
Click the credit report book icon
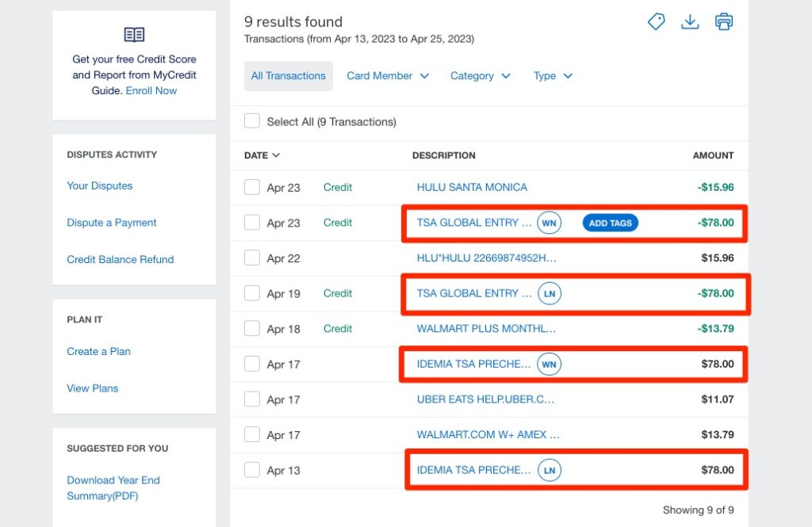click(134, 35)
